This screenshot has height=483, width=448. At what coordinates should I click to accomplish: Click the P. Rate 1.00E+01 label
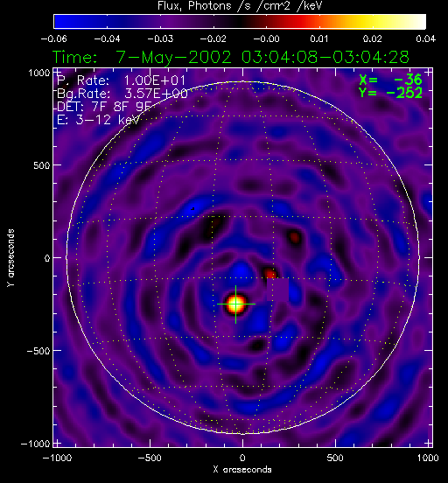click(121, 80)
